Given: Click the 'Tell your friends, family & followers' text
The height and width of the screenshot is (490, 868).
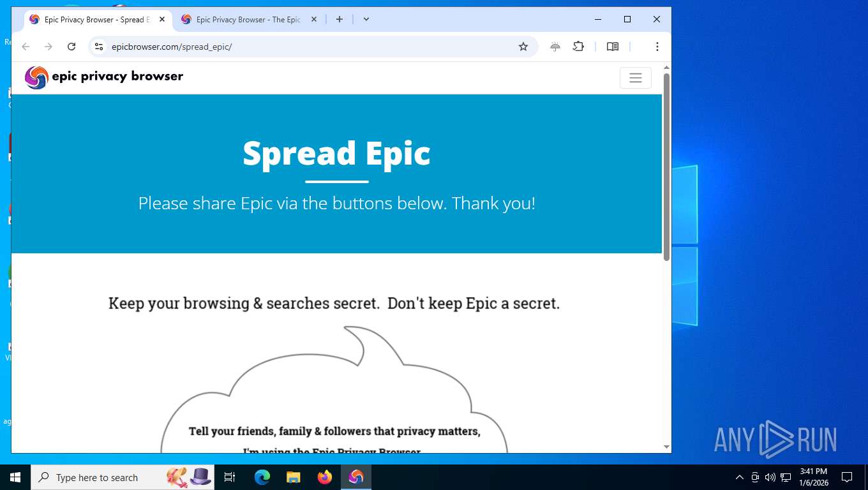Looking at the screenshot, I should tap(334, 431).
